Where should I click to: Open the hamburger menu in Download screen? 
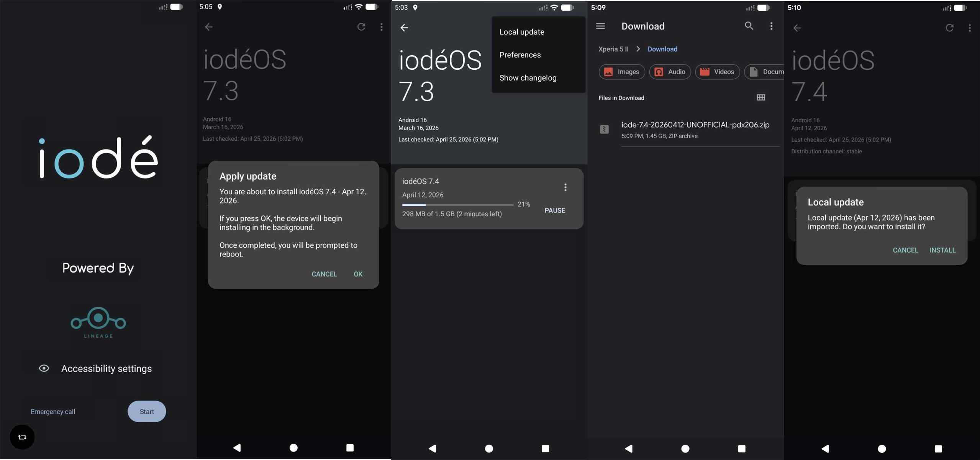600,26
